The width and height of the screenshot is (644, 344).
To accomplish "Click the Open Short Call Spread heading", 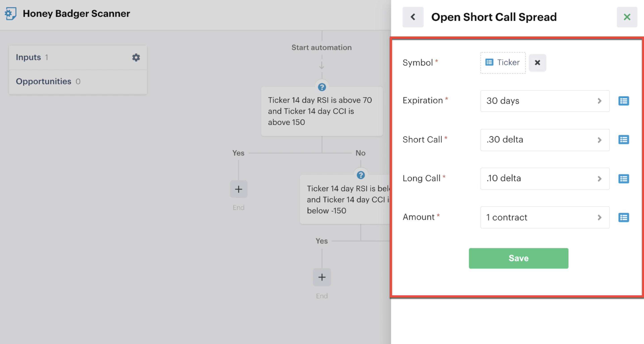I will (494, 17).
